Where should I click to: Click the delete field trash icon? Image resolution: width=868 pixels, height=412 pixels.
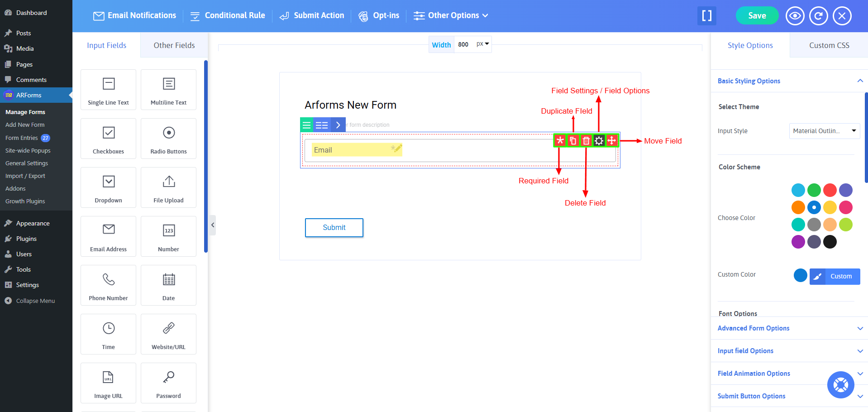[586, 141]
